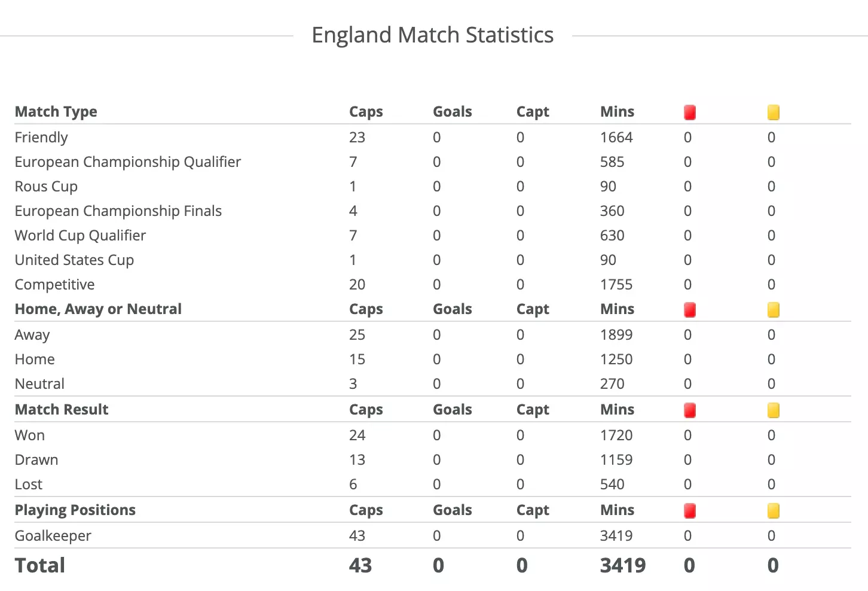Click the United States Cup row label
Image resolution: width=868 pixels, height=591 pixels.
pos(74,260)
